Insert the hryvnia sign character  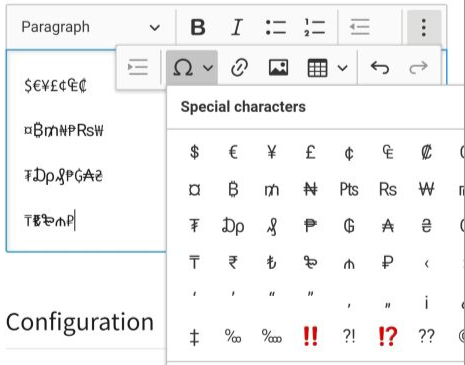coord(426,226)
